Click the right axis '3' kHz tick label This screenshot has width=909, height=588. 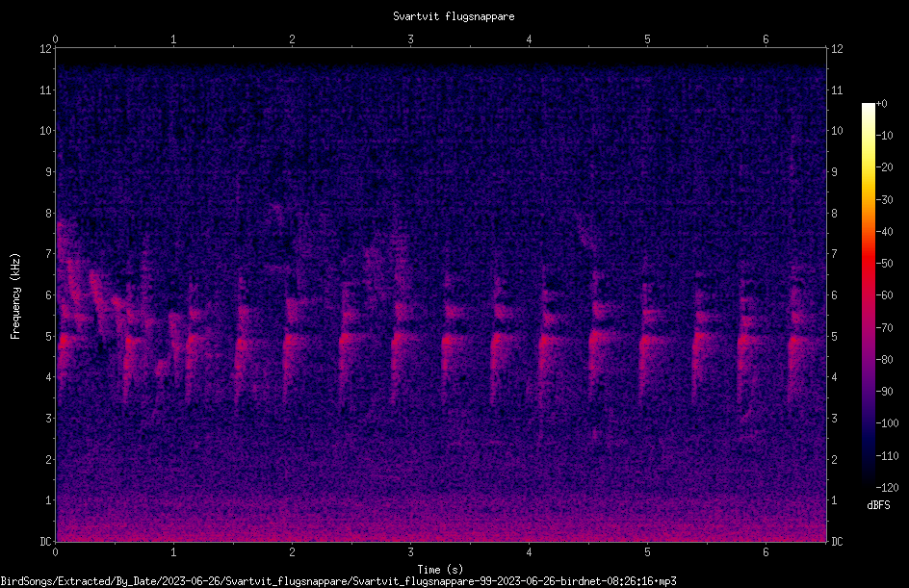tap(834, 419)
